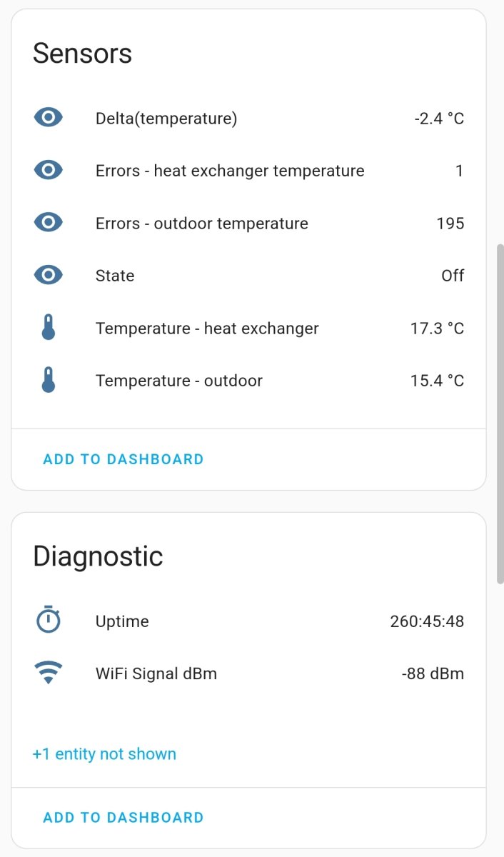Click eye icon for outdoor temperature errors

point(49,223)
